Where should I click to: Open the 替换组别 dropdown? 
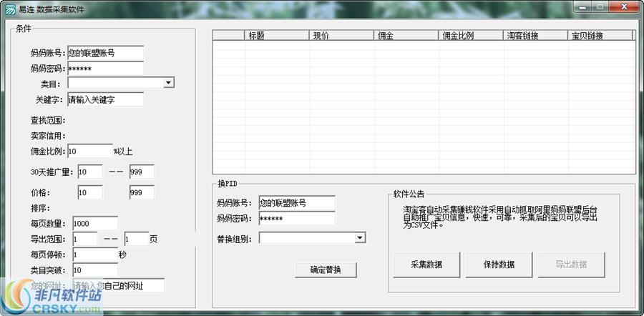point(360,237)
